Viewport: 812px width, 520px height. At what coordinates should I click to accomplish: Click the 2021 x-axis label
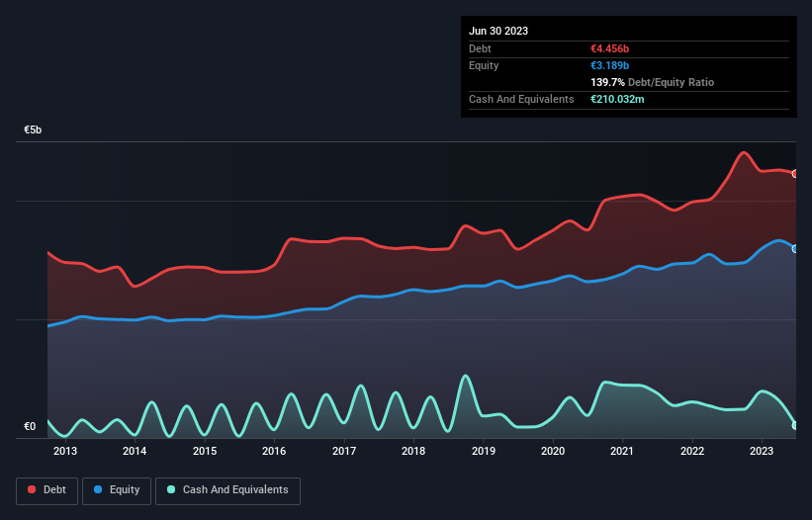[622, 451]
